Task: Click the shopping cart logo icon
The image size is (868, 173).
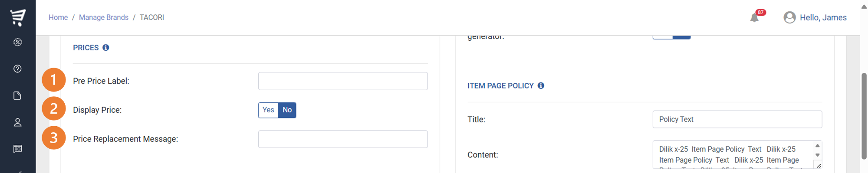Action: coord(18,17)
